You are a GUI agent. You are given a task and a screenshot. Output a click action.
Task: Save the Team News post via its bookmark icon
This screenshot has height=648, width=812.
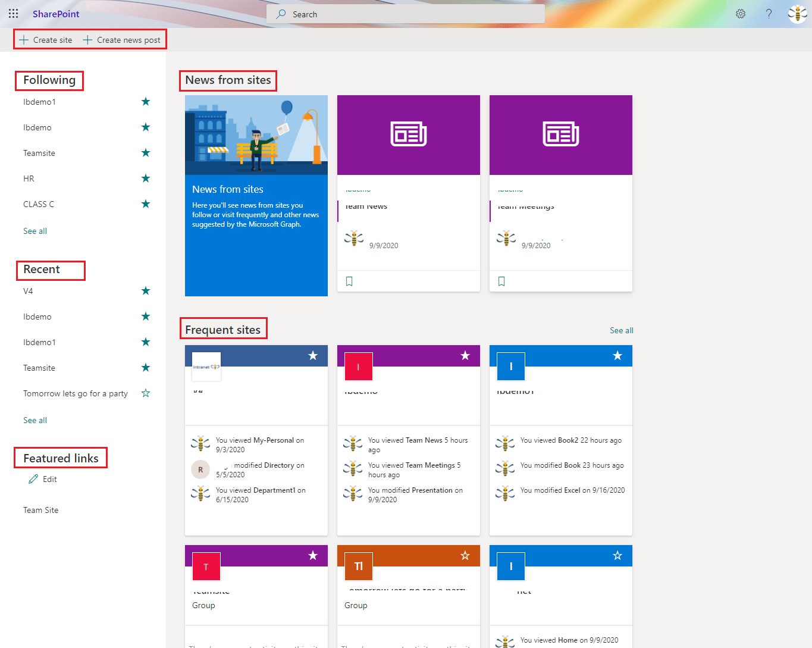click(349, 280)
